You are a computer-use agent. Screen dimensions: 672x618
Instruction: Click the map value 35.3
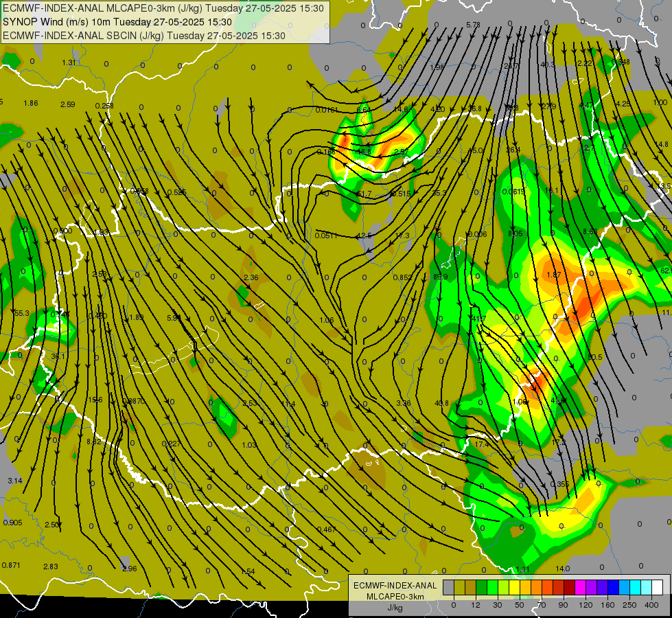click(439, 194)
